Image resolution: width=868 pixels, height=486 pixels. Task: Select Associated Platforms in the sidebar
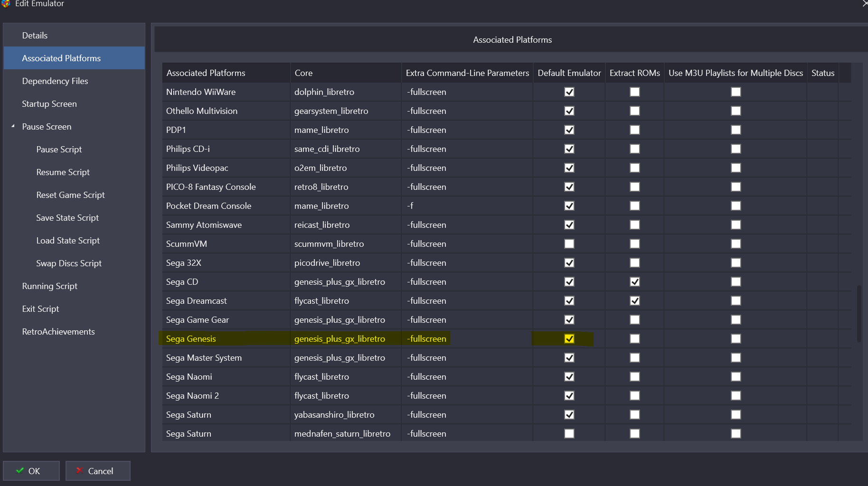click(74, 58)
